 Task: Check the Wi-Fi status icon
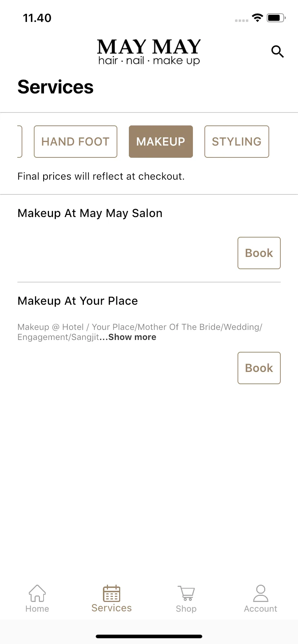coord(257,18)
